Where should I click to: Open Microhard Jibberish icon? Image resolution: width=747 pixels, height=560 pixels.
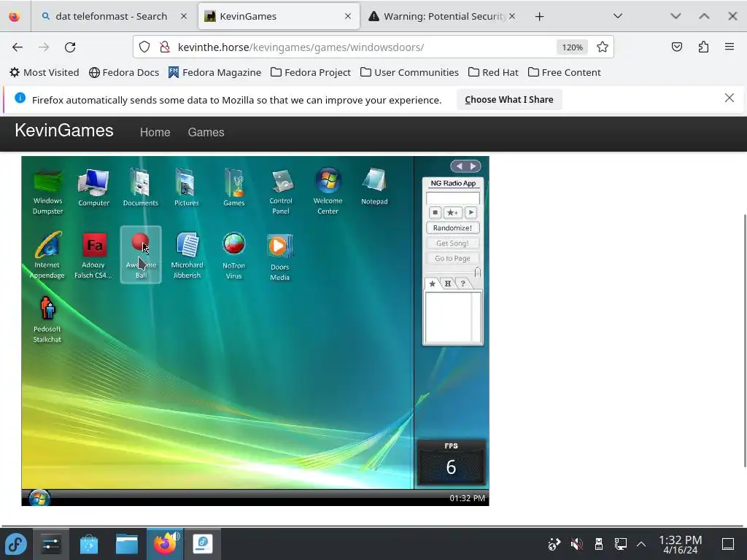click(187, 255)
